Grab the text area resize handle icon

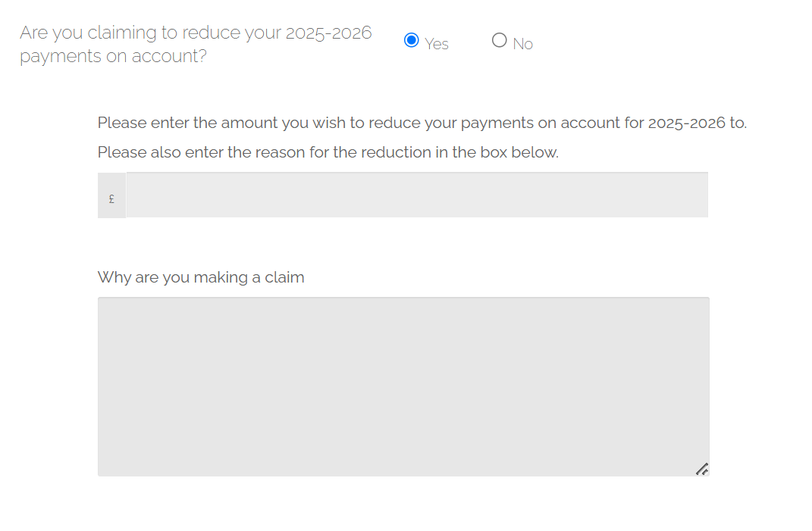[x=702, y=469]
